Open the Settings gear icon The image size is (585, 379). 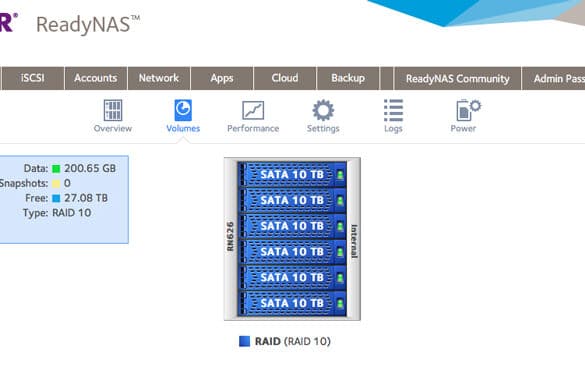tap(323, 110)
